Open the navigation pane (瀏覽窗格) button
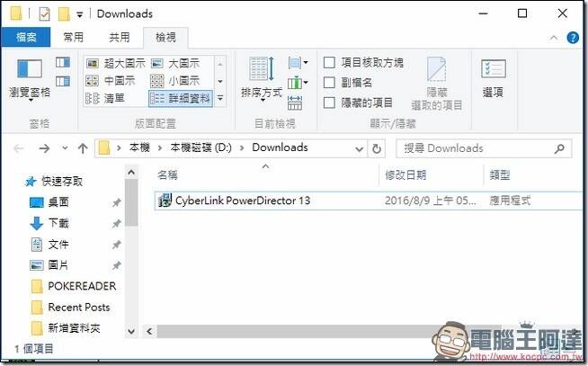Image resolution: width=588 pixels, height=366 pixels. click(x=30, y=79)
